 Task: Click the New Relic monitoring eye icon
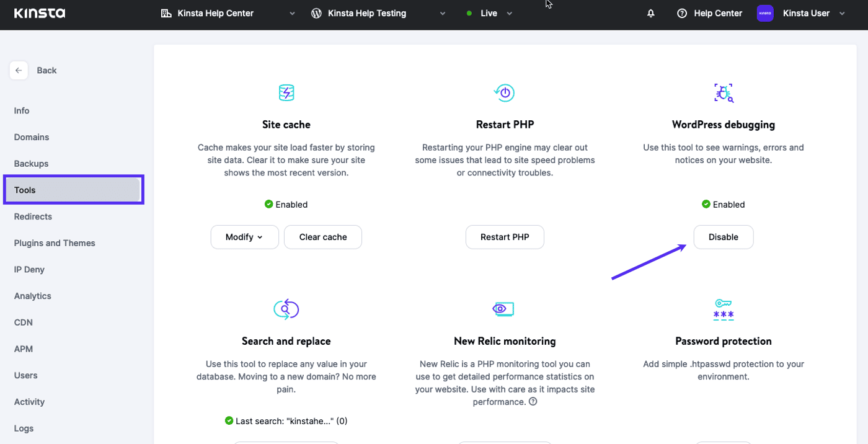coord(503,309)
